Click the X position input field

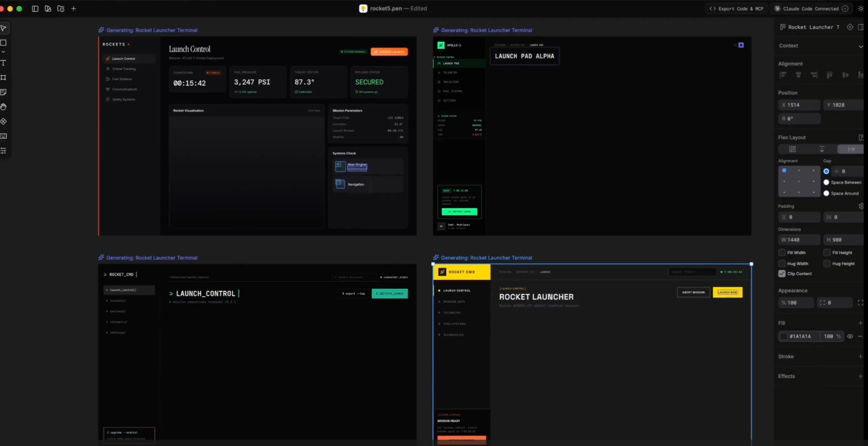pos(800,105)
